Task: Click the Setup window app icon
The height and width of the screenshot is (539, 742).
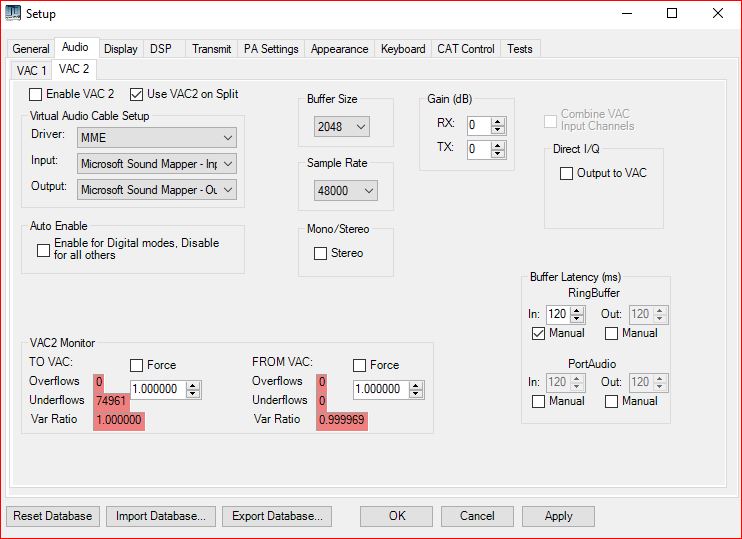Action: coord(14,14)
